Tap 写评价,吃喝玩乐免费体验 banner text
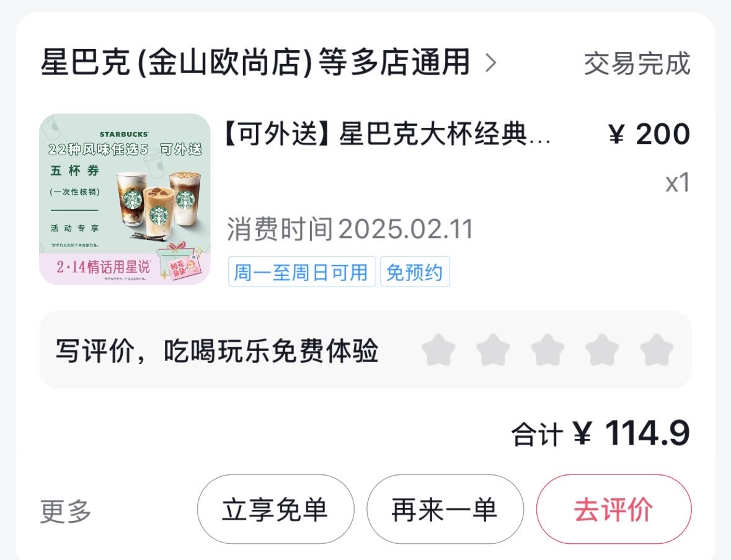 [217, 350]
